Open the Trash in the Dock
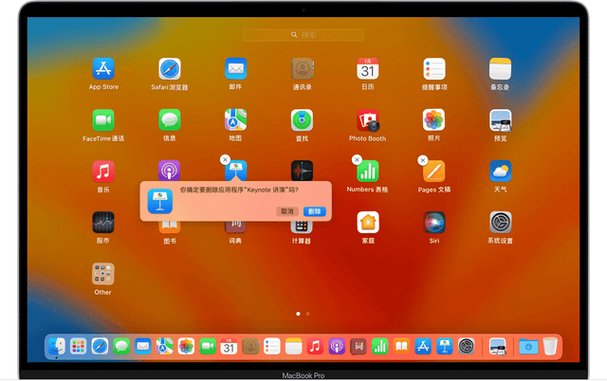 tap(550, 346)
